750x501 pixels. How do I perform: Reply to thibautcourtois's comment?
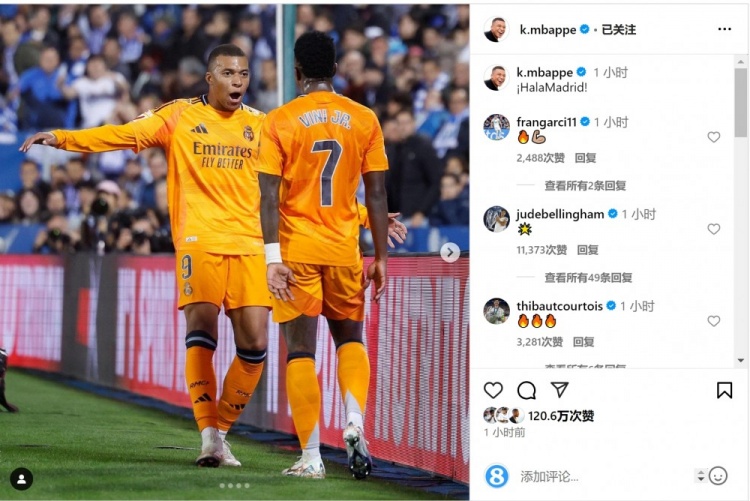coord(584,342)
